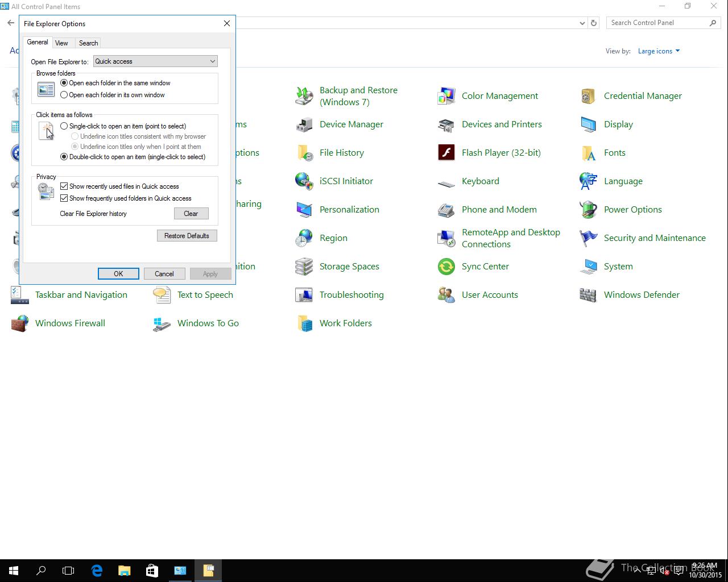728x582 pixels.
Task: Open the Flash Player (32-bit) icon
Action: pyautogui.click(x=446, y=153)
